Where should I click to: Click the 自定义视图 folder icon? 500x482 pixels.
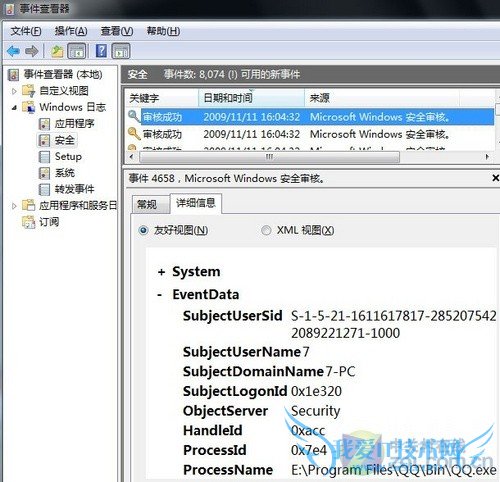(x=28, y=91)
